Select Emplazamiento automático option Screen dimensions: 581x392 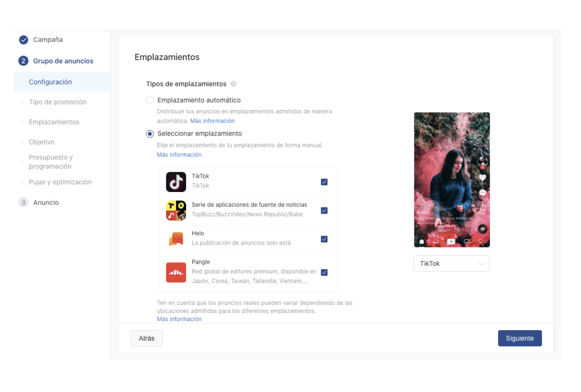[150, 100]
